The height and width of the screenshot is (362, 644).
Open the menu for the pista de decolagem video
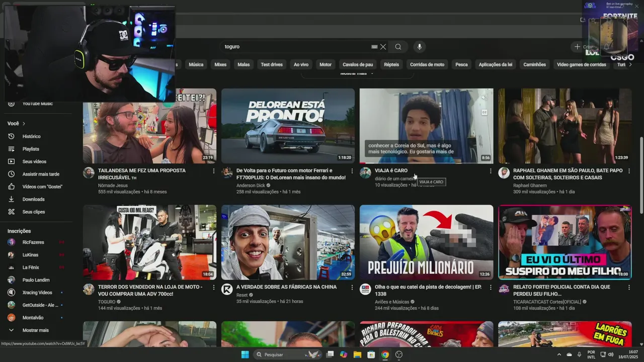pyautogui.click(x=491, y=288)
